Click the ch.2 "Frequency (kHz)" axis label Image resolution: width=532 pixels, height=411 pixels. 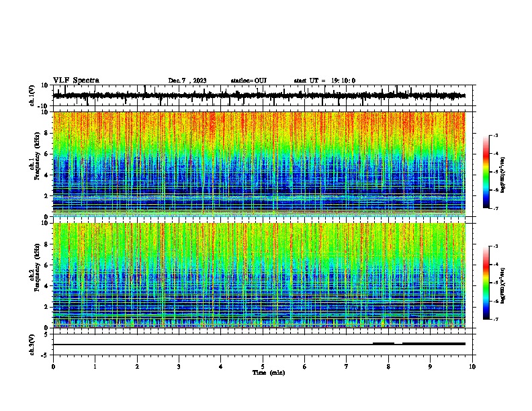(37, 268)
